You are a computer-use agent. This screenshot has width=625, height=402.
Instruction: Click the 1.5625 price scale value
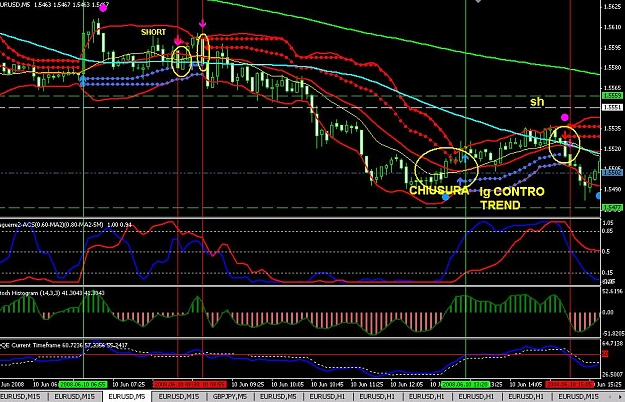coord(613,6)
